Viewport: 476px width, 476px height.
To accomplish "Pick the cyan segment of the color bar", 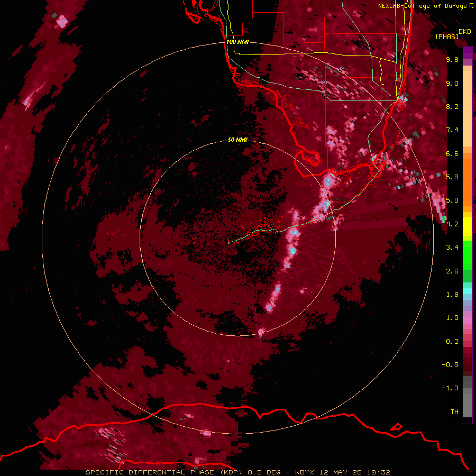I will tap(467, 291).
